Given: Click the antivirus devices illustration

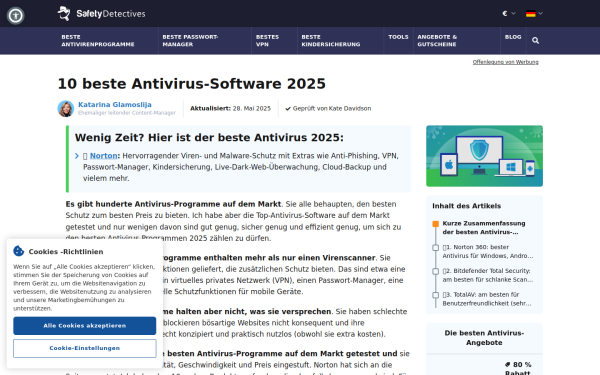Looking at the screenshot, I should click(484, 156).
